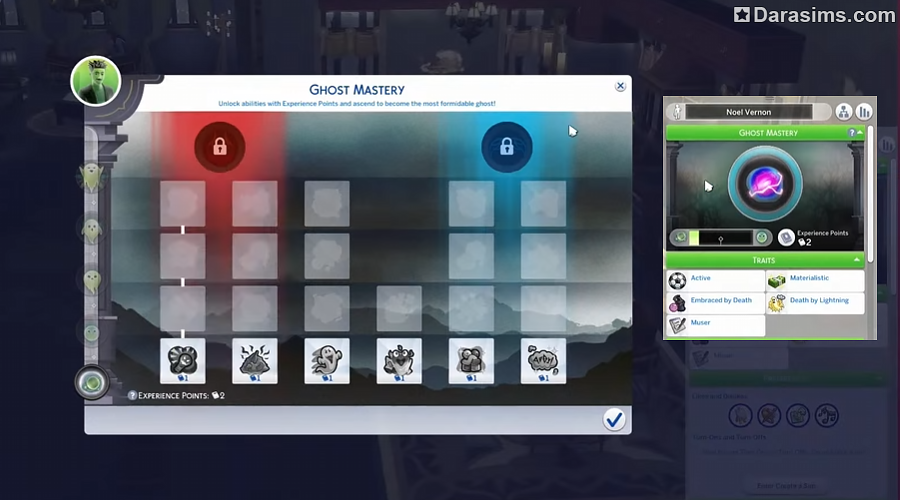
Task: Select the Muser trait
Action: tap(715, 325)
